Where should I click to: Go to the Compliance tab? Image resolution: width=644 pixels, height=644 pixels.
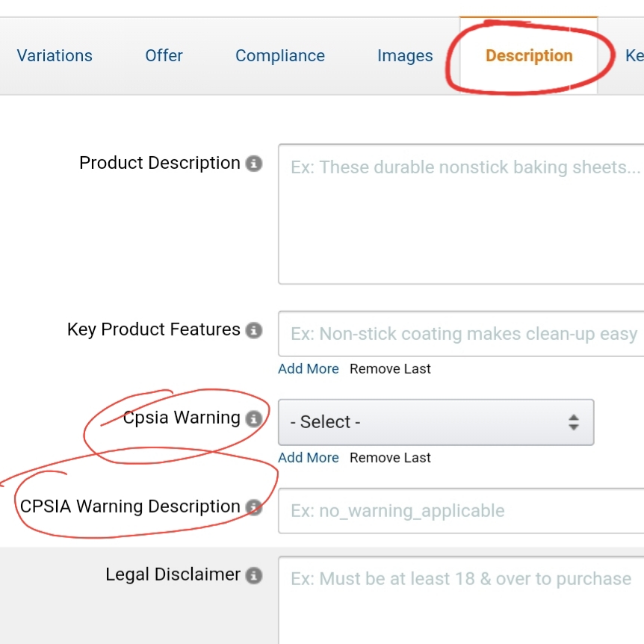coord(280,56)
